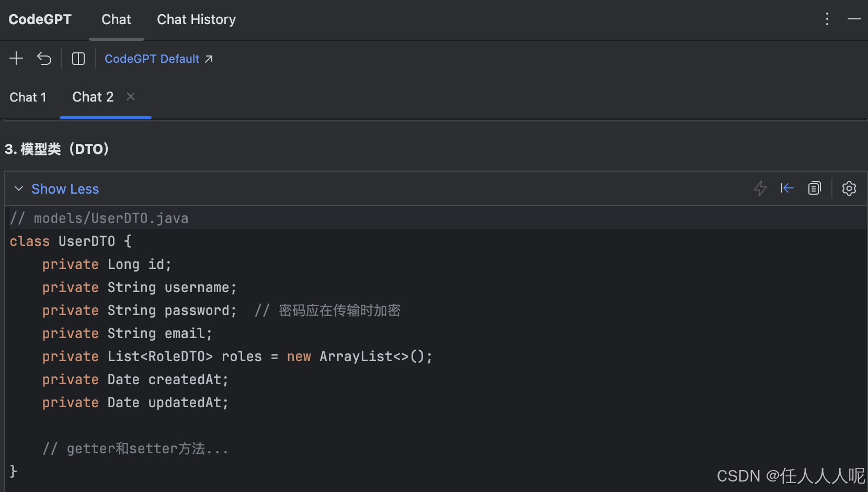The image size is (868, 492).
Task: Click the CodeGPT title label
Action: coord(40,19)
